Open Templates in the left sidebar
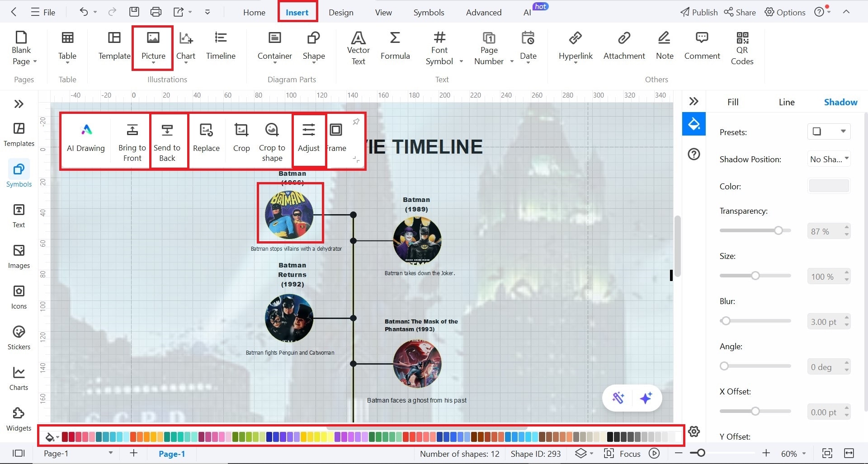This screenshot has height=464, width=868. pyautogui.click(x=19, y=134)
